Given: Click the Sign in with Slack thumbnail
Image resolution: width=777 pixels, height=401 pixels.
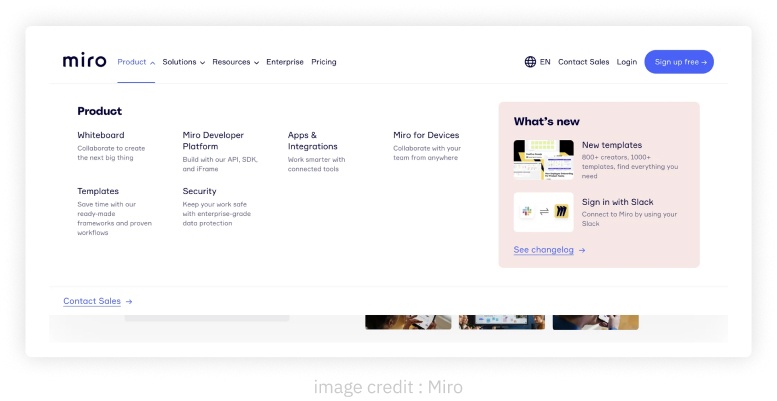Looking at the screenshot, I should (x=544, y=212).
